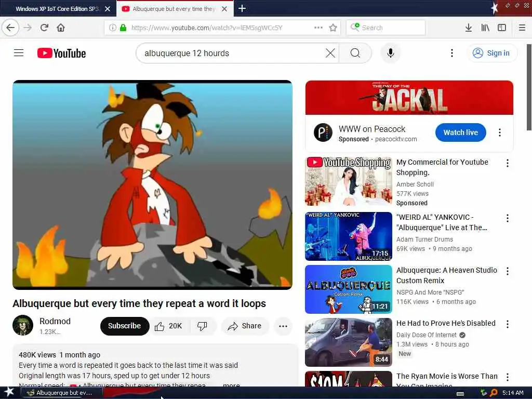Screen dimensions: 532x399
Task: Open options for My Commercial for Youtube Shopping
Action: click(x=507, y=163)
